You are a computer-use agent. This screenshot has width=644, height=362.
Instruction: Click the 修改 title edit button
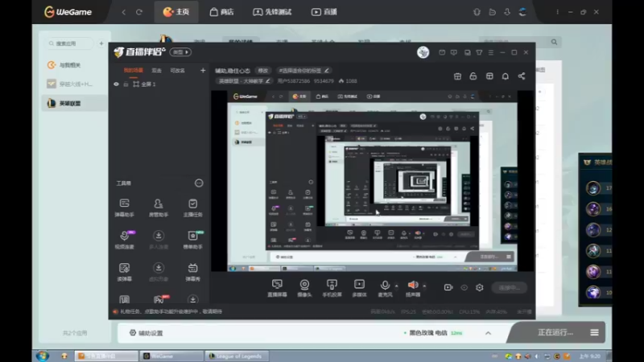click(x=263, y=71)
